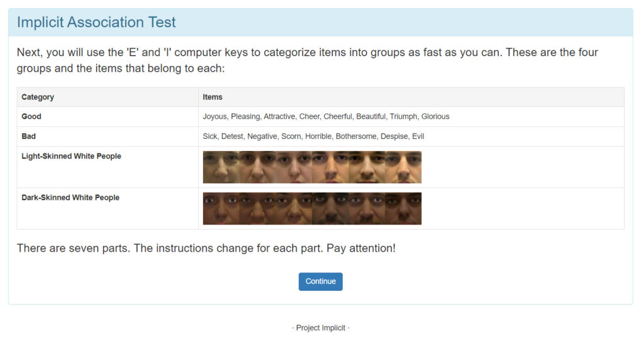Select the Category column header
The image size is (644, 346).
click(38, 97)
